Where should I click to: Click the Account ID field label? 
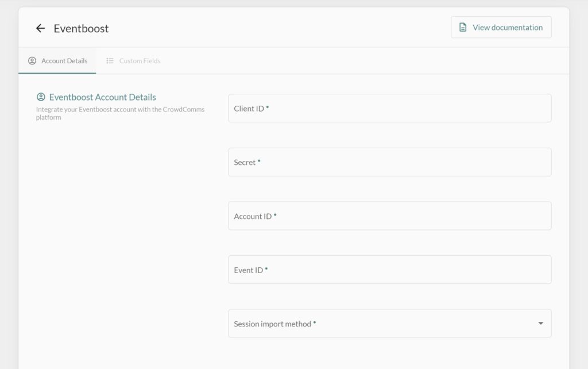coord(253,217)
